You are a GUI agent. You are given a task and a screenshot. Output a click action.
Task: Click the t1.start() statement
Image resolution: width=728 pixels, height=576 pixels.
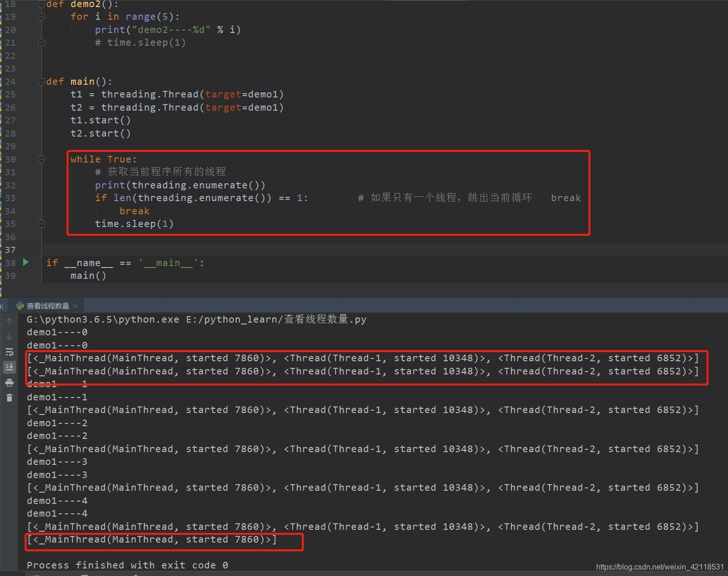pos(101,121)
